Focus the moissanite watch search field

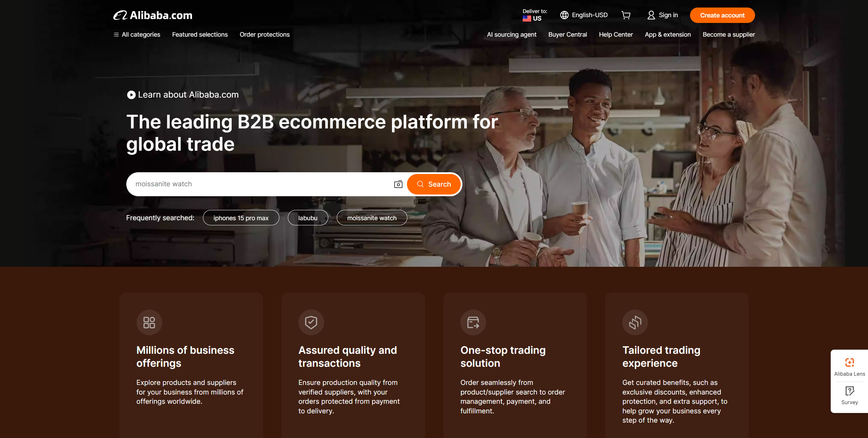pyautogui.click(x=260, y=184)
